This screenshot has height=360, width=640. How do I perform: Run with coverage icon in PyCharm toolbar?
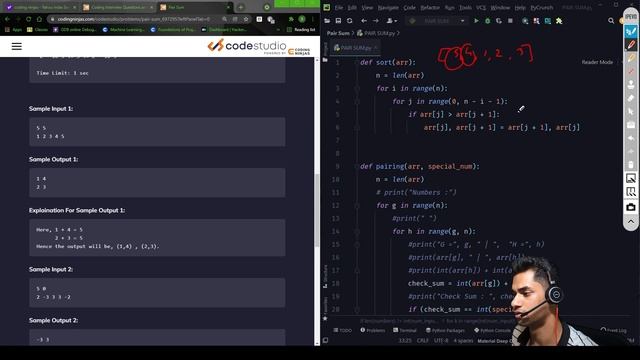(499, 21)
